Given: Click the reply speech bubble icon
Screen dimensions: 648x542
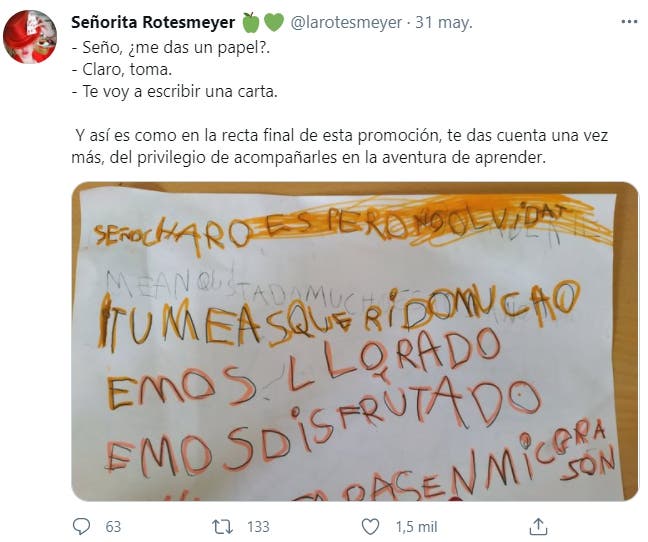Looking at the screenshot, I should 81,526.
